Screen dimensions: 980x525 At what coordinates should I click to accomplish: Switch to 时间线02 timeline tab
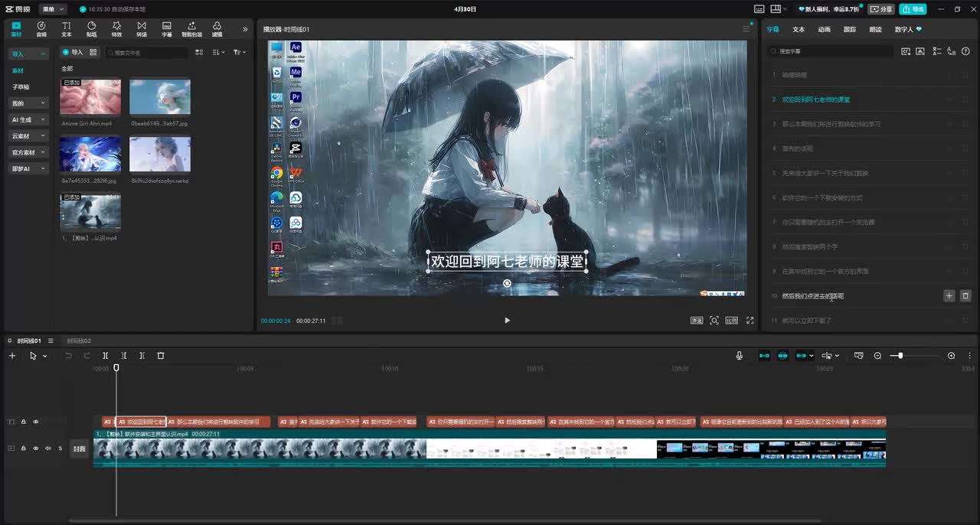pyautogui.click(x=79, y=341)
